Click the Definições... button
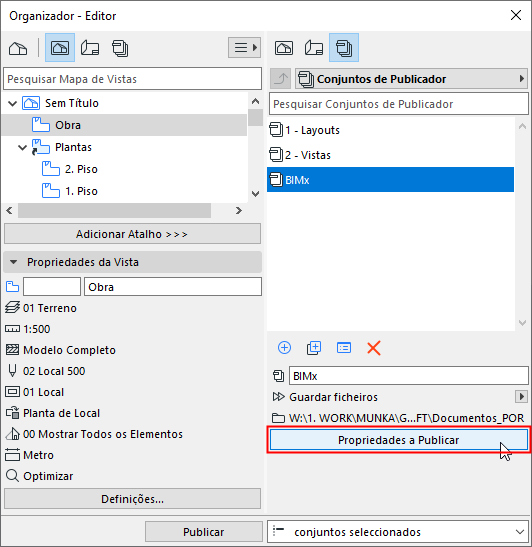Screen dimensions: 532x547 pyautogui.click(x=132, y=499)
